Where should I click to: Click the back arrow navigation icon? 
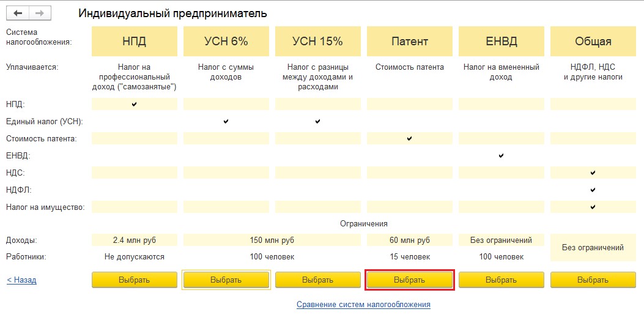pyautogui.click(x=18, y=13)
